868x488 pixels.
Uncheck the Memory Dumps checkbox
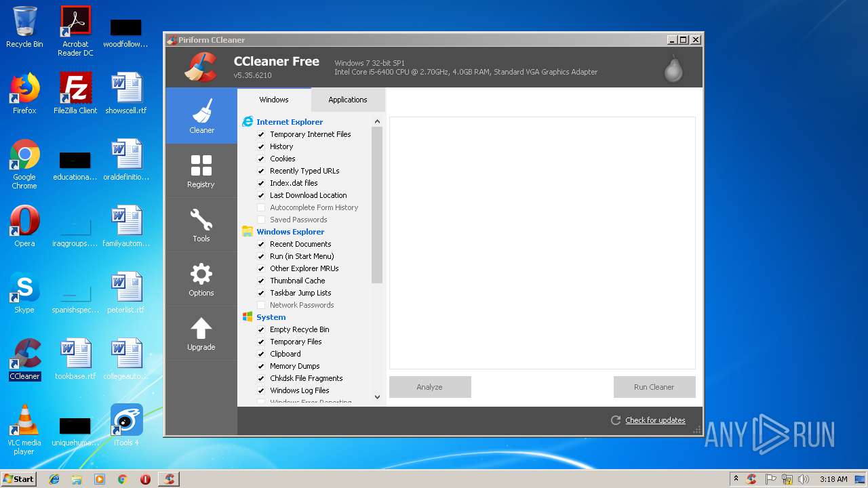point(261,366)
